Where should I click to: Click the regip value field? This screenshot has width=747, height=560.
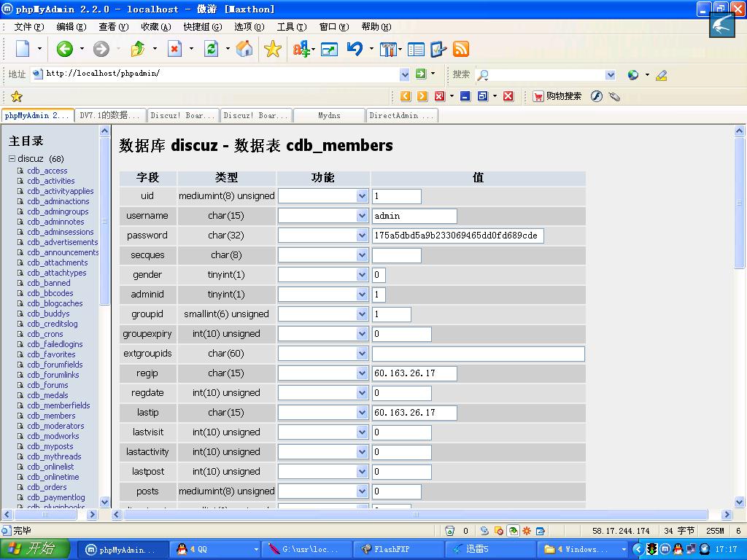pos(414,373)
